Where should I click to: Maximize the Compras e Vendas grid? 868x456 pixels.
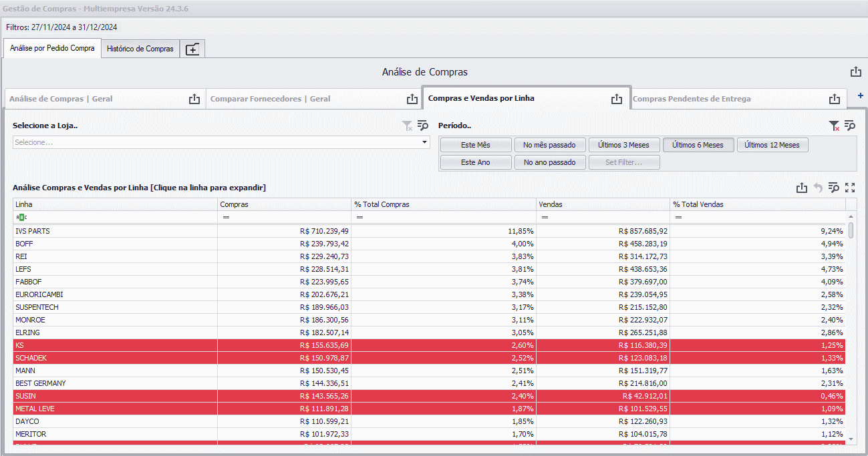coord(850,188)
